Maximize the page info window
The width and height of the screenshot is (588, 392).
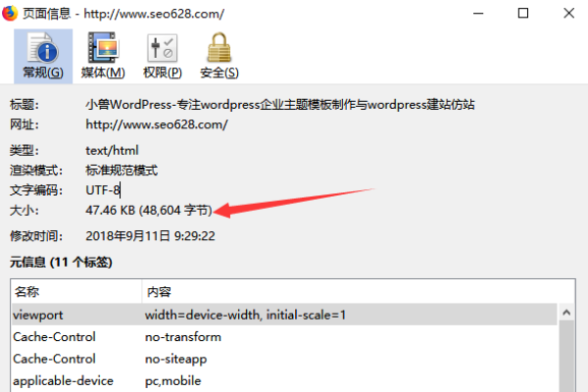click(x=523, y=13)
